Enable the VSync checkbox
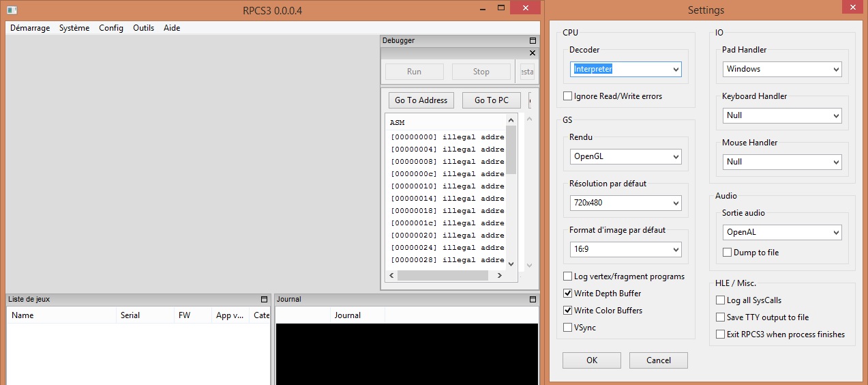The image size is (868, 385). (568, 328)
